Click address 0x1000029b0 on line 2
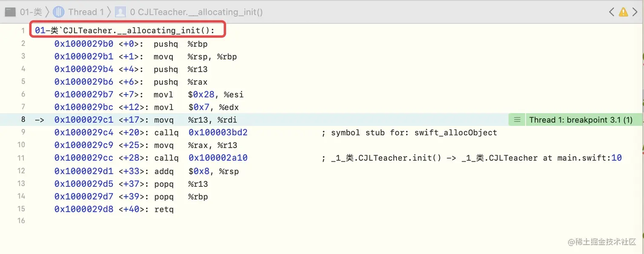 point(84,43)
